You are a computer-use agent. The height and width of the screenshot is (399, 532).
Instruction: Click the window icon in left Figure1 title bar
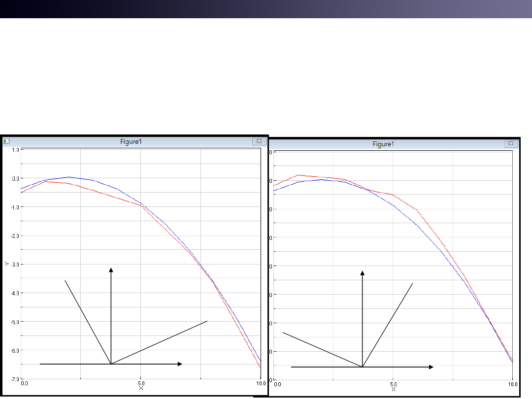pyautogui.click(x=6, y=141)
